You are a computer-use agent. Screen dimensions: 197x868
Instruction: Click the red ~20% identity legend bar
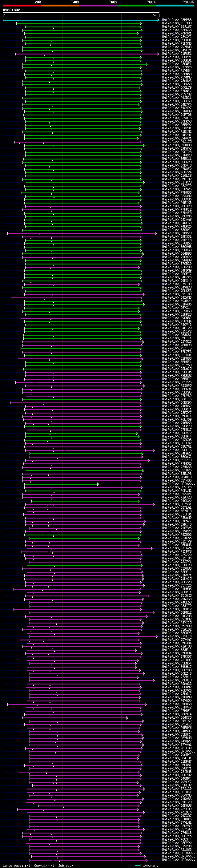[22, 6]
